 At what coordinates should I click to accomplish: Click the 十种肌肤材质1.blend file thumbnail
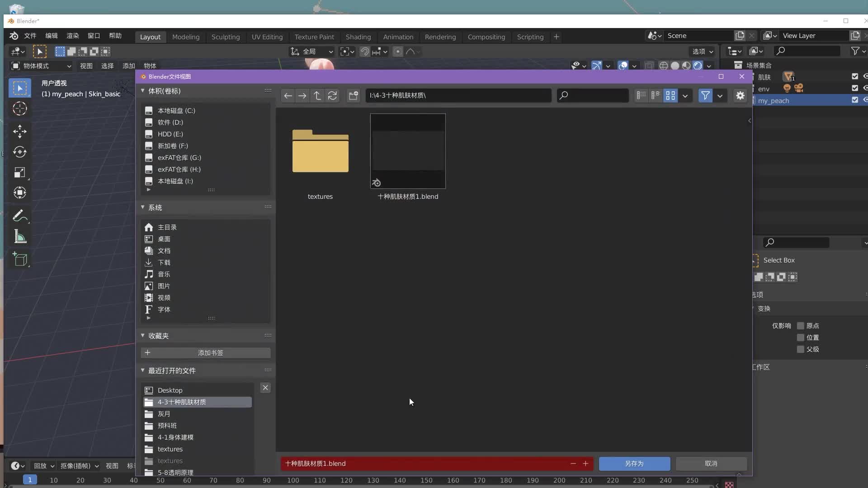tap(408, 151)
